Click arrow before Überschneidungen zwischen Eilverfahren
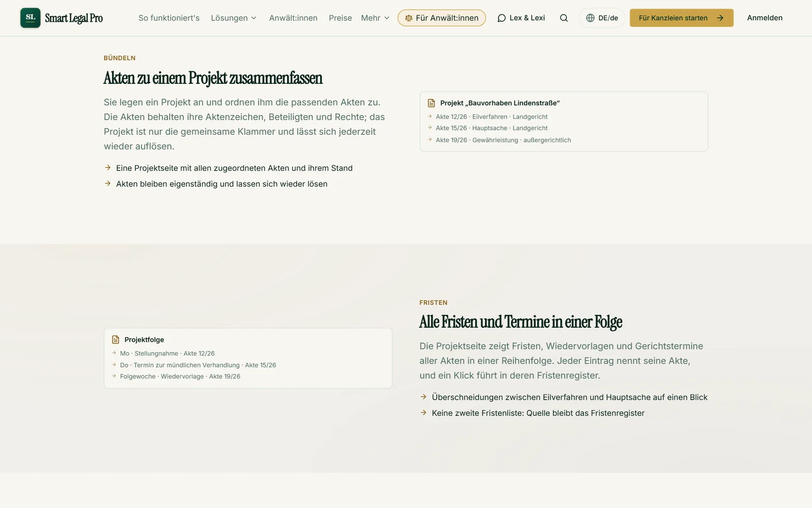The image size is (812, 508). (x=423, y=397)
